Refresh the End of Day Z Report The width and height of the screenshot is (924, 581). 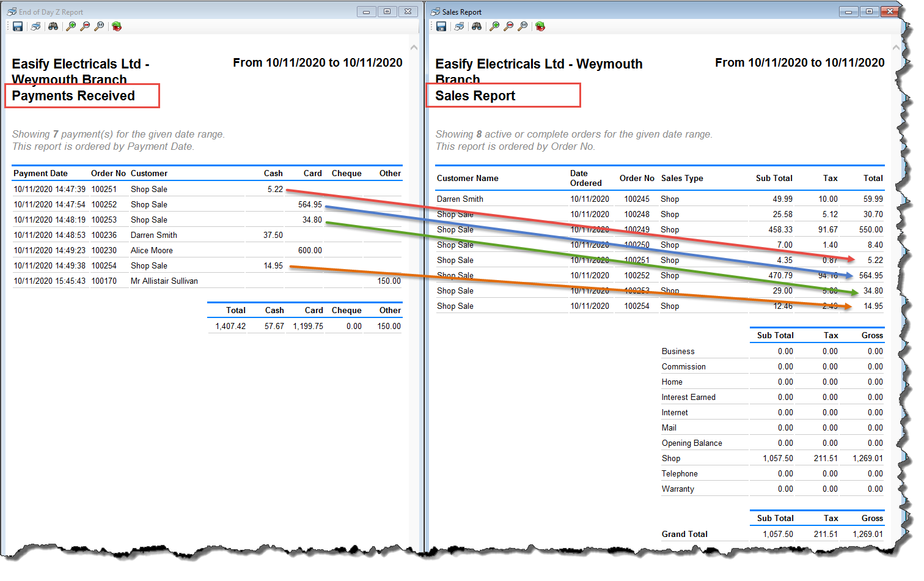click(117, 26)
